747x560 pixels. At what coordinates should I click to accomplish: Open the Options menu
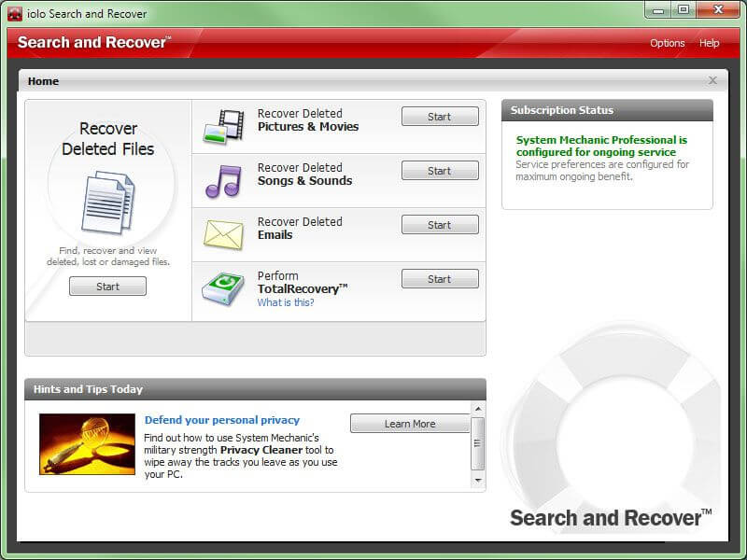point(667,43)
